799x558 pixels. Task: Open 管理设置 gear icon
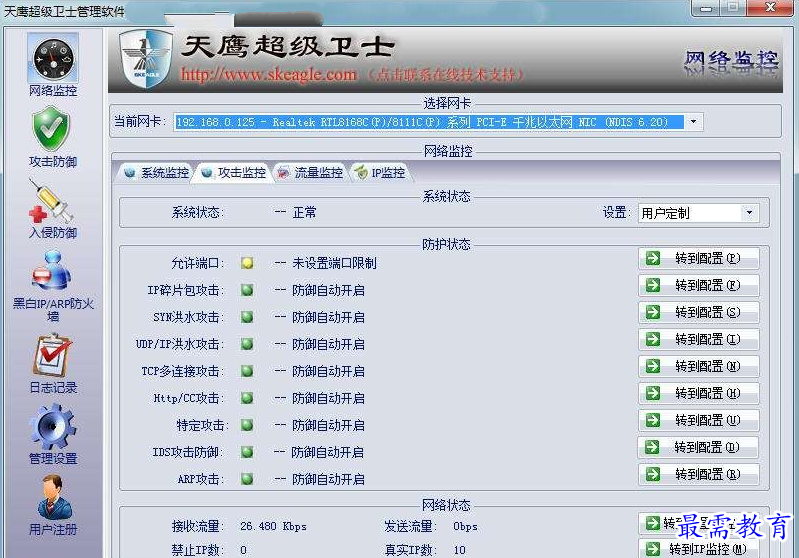point(53,426)
